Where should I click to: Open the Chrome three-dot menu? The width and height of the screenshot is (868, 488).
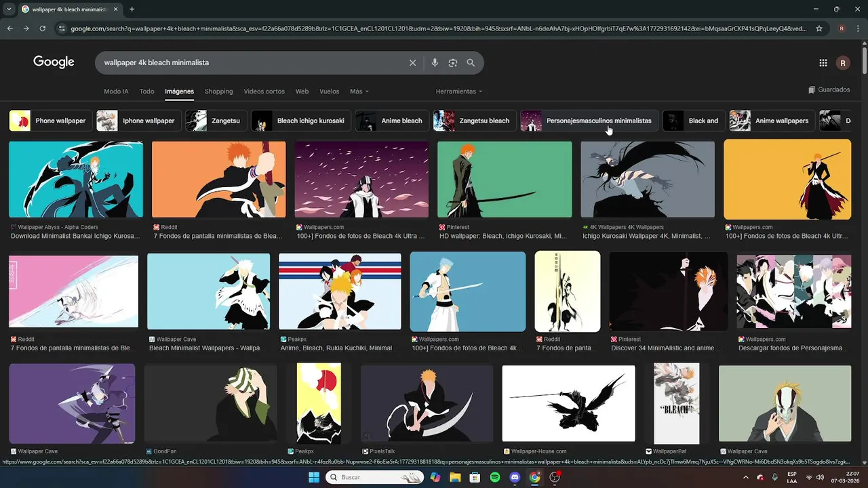click(858, 28)
